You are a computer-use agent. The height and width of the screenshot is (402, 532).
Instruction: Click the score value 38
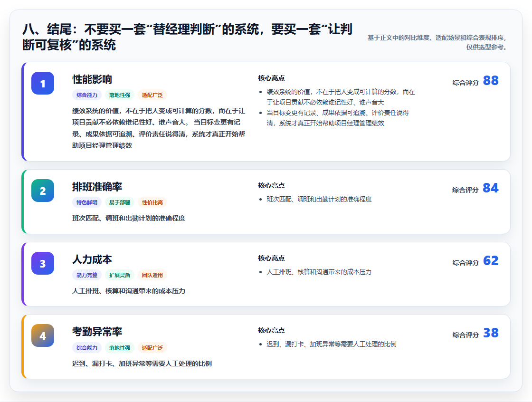coord(491,333)
